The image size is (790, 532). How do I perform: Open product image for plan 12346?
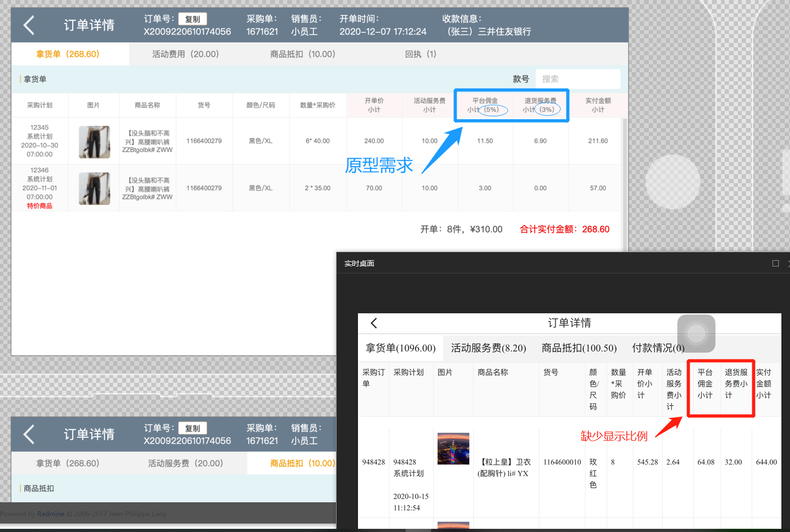pyautogui.click(x=95, y=188)
